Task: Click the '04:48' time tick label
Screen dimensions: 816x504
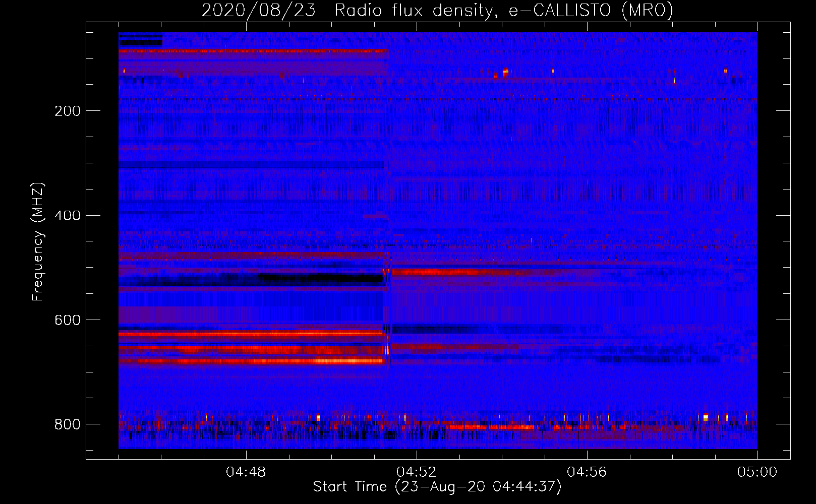Action: pyautogui.click(x=246, y=472)
